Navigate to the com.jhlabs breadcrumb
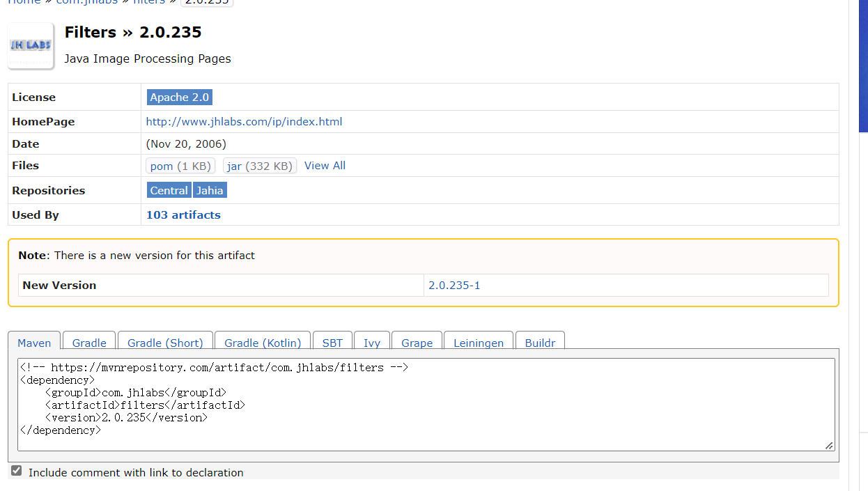The width and height of the screenshot is (868, 491). coord(86,3)
